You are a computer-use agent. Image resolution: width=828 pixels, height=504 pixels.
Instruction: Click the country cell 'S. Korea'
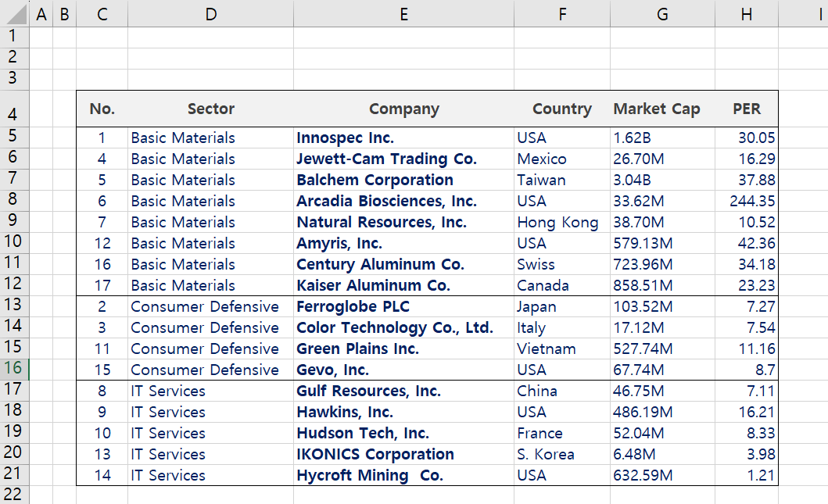(x=562, y=455)
